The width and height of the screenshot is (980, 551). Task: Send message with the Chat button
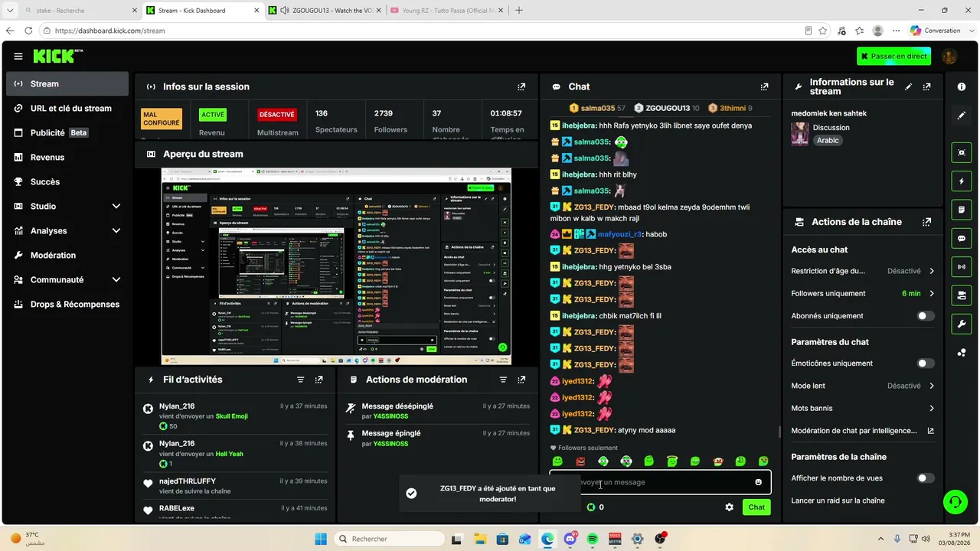point(756,507)
